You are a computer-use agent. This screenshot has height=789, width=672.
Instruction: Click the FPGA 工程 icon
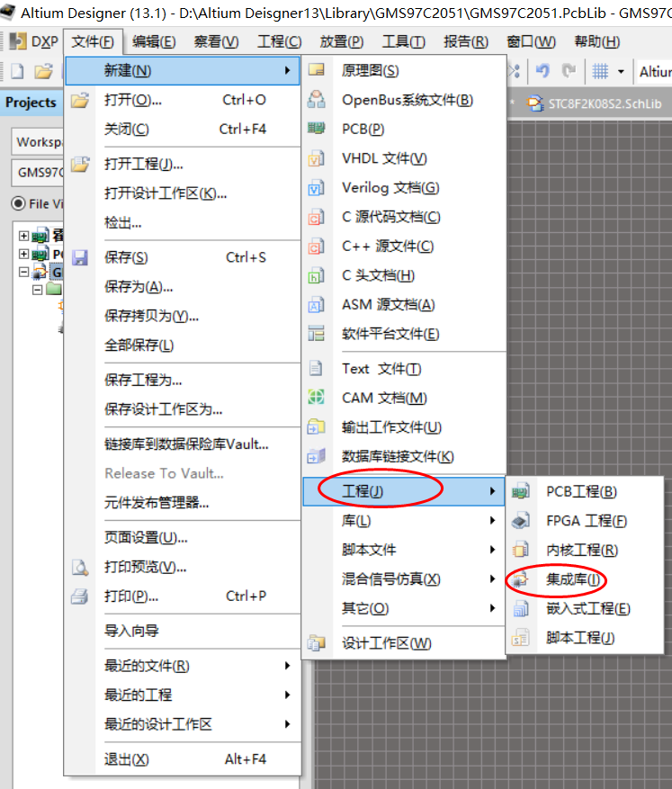point(521,520)
